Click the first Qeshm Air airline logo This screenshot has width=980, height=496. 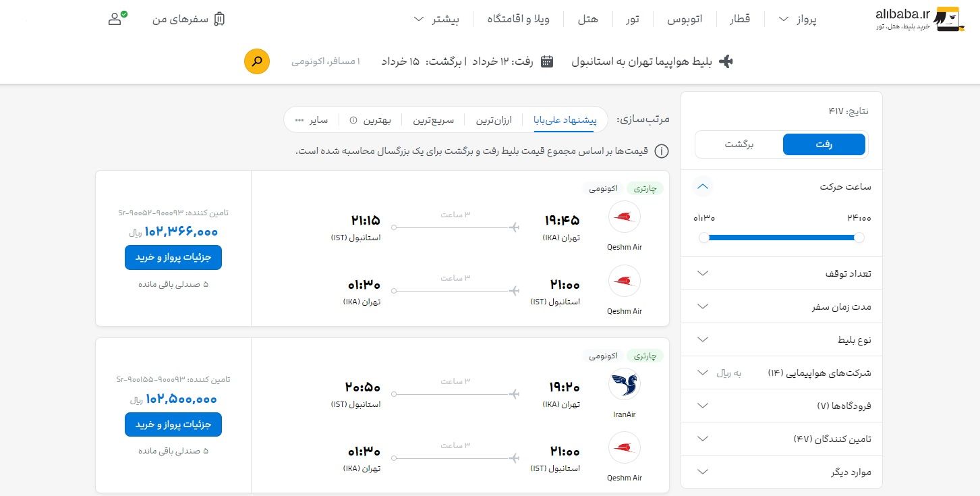(x=625, y=217)
